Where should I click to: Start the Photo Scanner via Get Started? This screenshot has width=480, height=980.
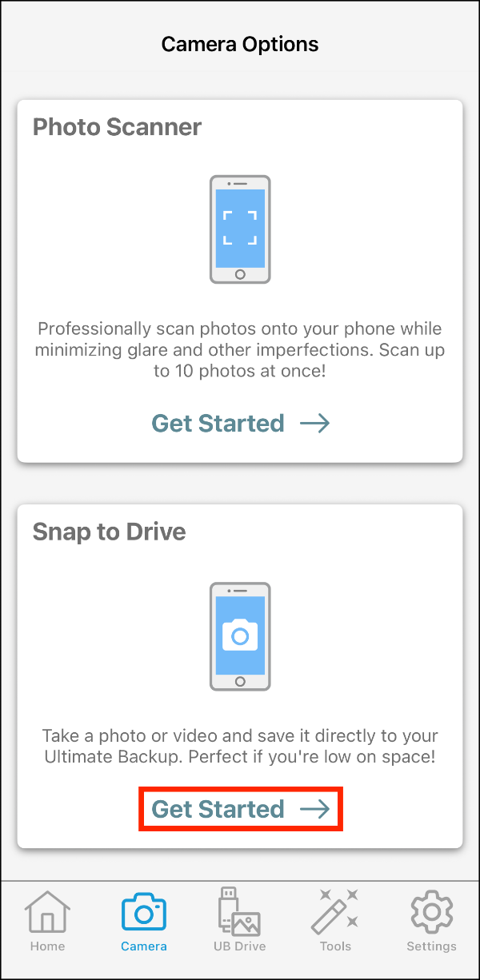point(218,423)
